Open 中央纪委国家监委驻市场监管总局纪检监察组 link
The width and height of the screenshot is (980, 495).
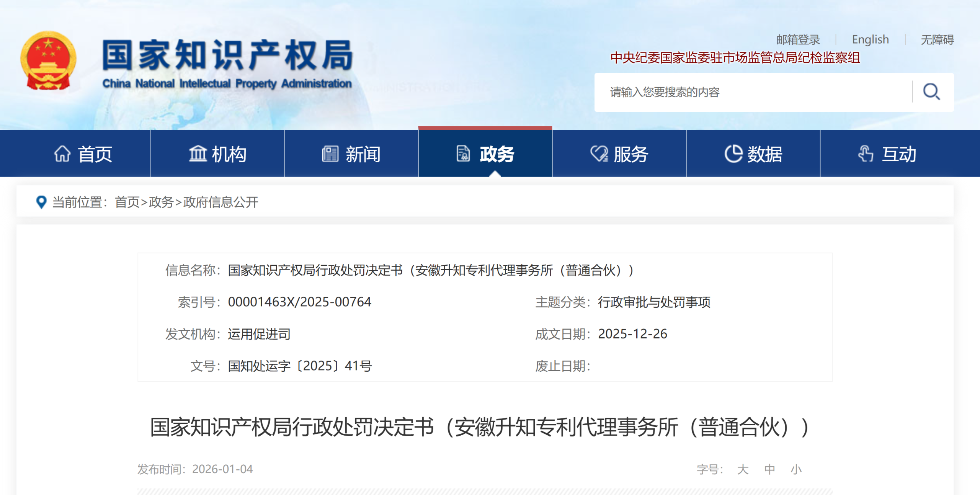click(x=735, y=58)
